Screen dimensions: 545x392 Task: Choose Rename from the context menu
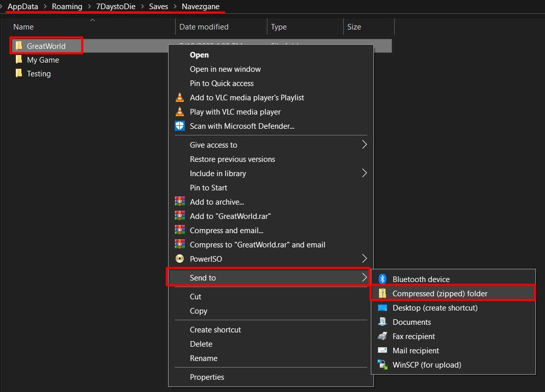coord(204,358)
